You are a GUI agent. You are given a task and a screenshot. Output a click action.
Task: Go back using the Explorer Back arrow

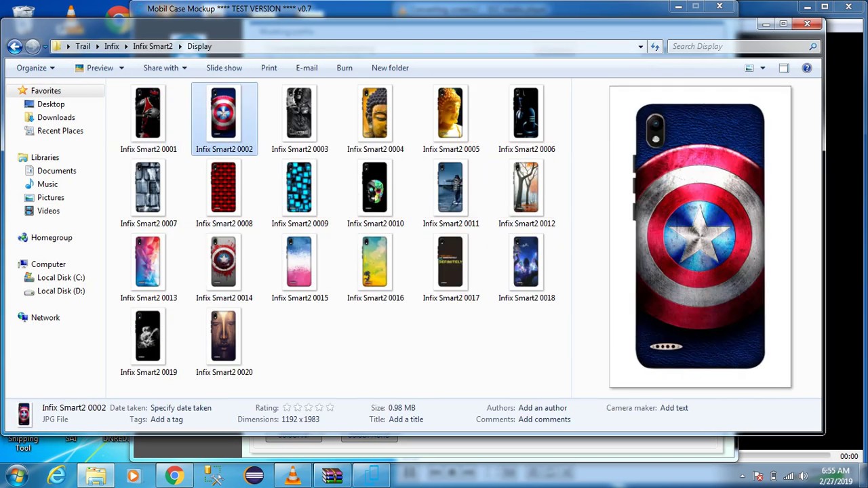click(x=15, y=46)
